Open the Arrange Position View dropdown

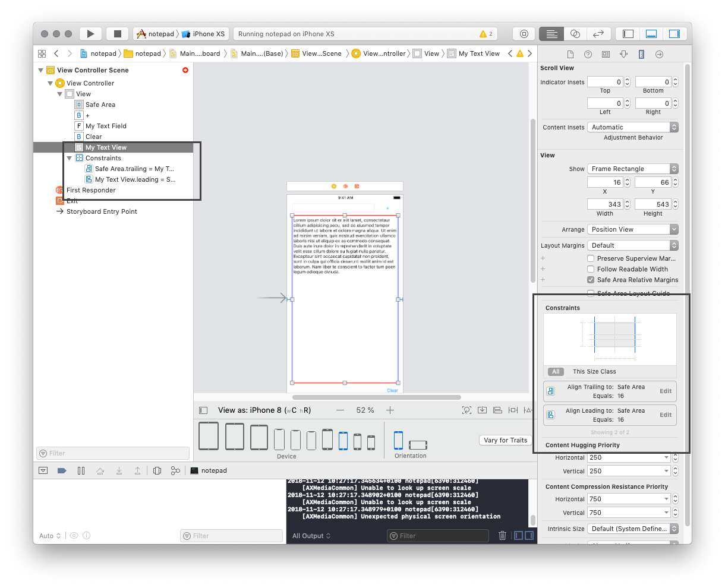[x=632, y=229]
